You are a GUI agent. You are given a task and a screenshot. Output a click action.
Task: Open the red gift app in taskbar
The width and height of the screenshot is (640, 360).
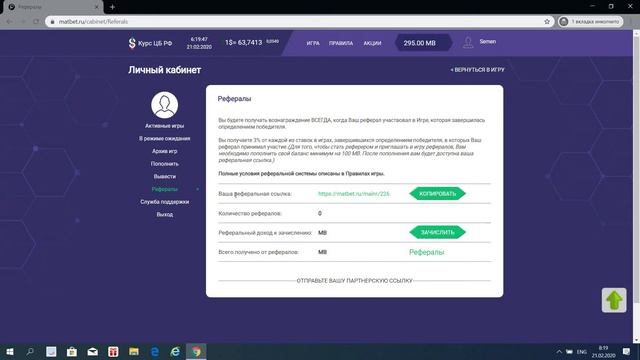[x=113, y=351]
